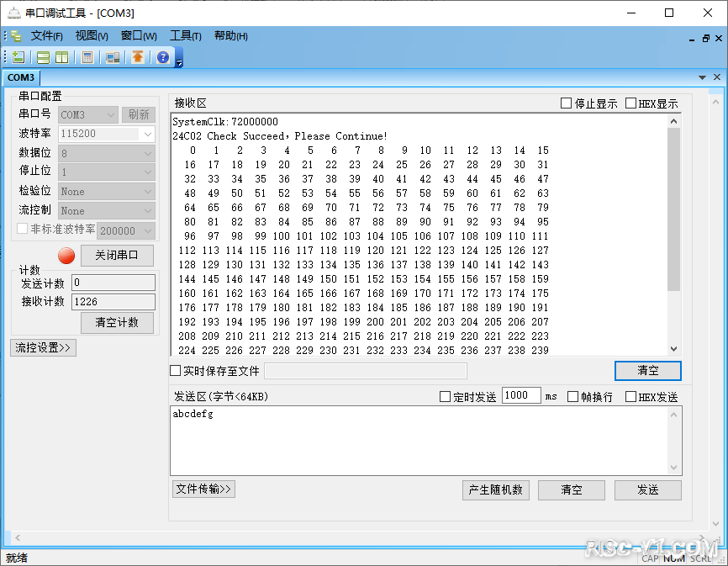Click the inner window minimize icon
The image size is (728, 566).
pyautogui.click(x=692, y=39)
